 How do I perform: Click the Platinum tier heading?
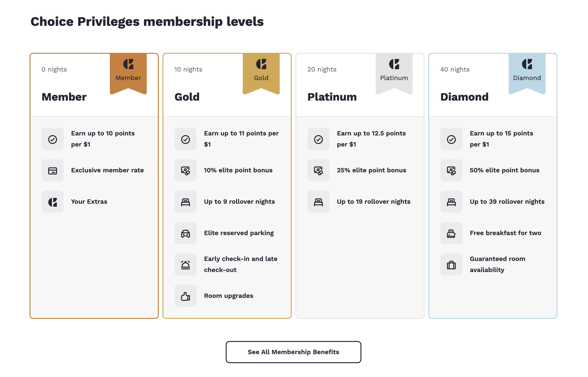click(332, 97)
